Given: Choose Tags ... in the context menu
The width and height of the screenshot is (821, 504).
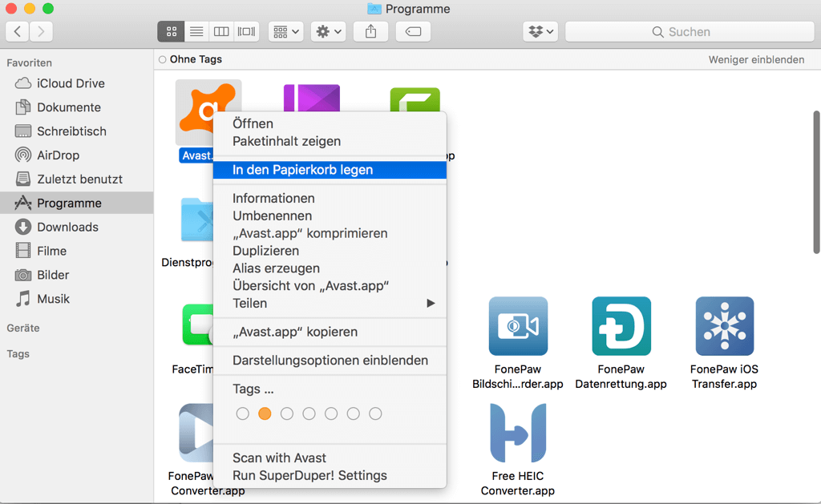Looking at the screenshot, I should (330, 389).
